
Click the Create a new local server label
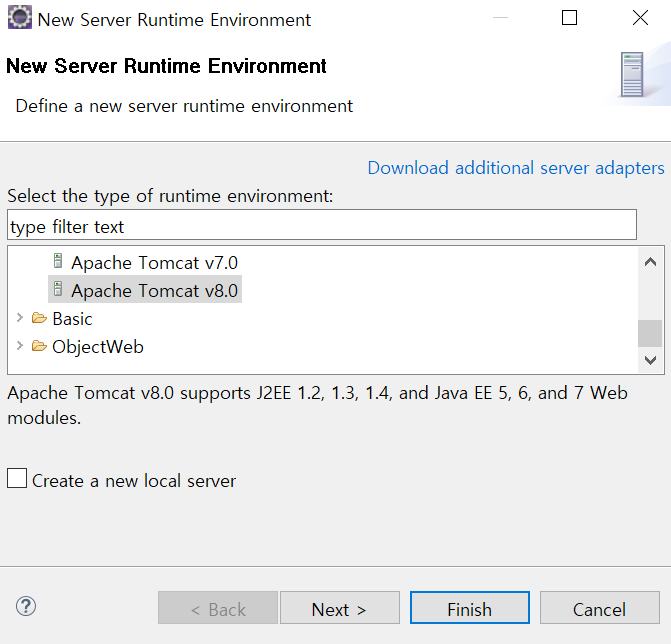(134, 481)
